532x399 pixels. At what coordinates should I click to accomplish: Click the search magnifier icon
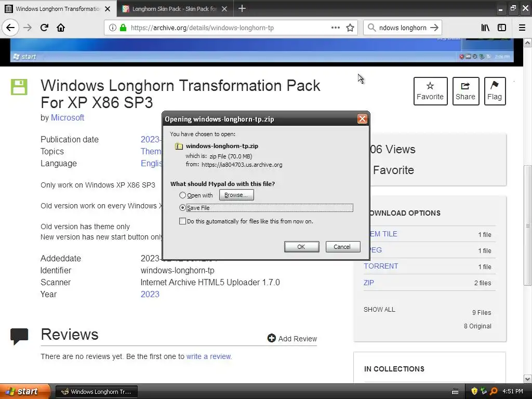[x=372, y=28]
